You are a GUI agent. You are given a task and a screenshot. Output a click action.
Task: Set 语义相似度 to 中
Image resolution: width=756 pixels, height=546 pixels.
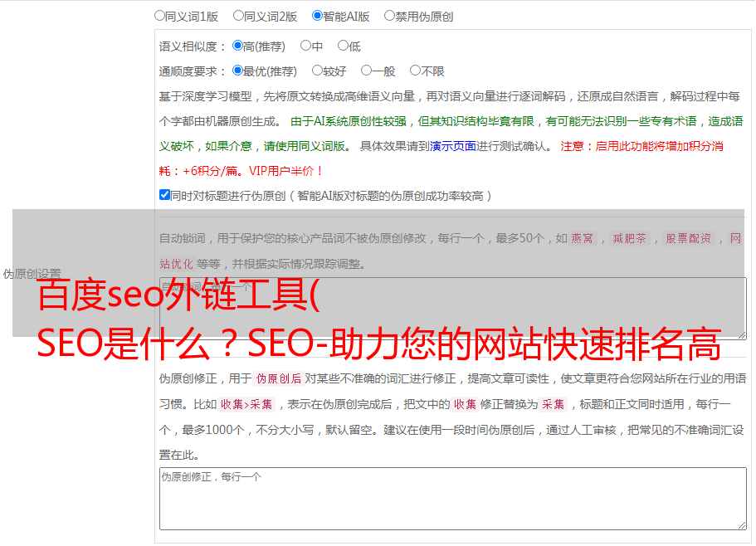(x=305, y=46)
